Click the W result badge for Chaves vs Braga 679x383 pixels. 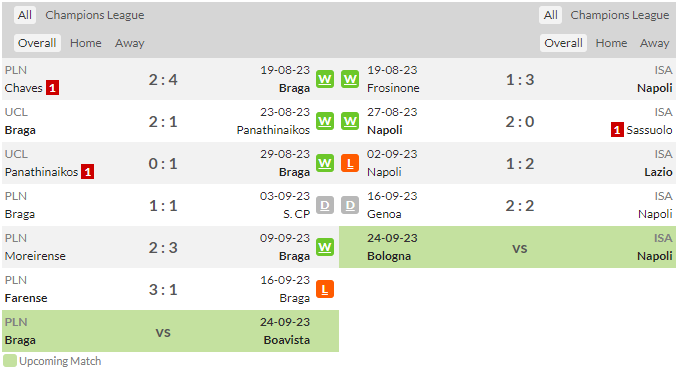coord(325,79)
